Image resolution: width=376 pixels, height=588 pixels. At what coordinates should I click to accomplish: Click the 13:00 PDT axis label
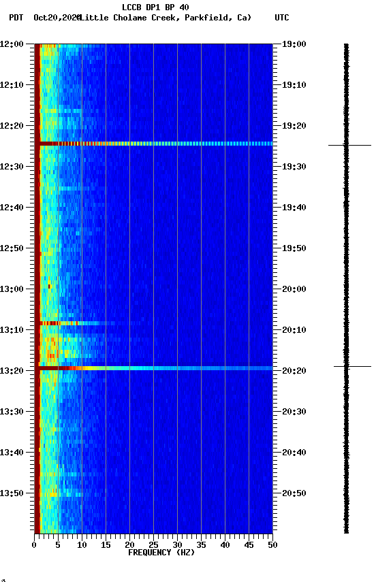[x=12, y=289]
